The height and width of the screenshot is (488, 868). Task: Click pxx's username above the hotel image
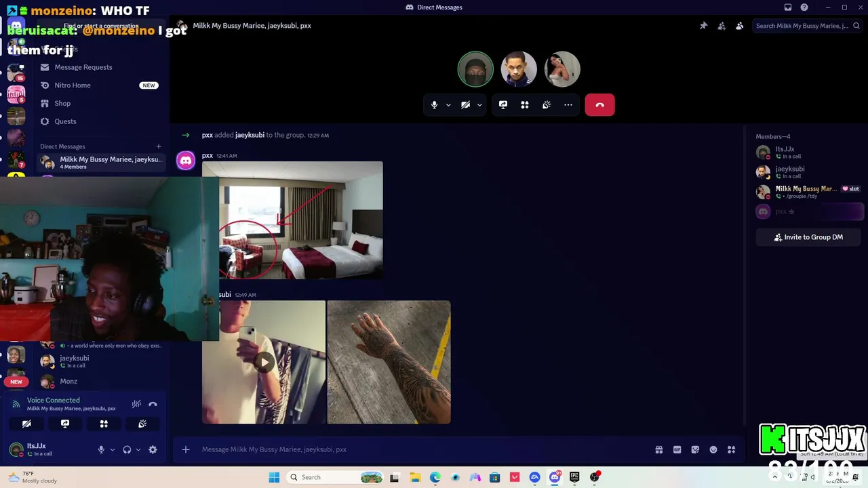[x=208, y=155]
